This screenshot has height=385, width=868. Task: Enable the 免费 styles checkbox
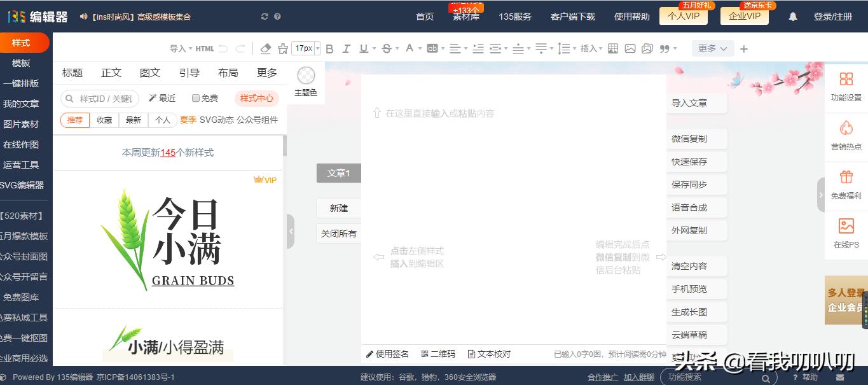[196, 98]
